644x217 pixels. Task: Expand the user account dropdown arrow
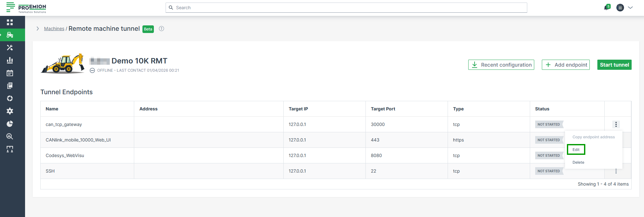630,8
